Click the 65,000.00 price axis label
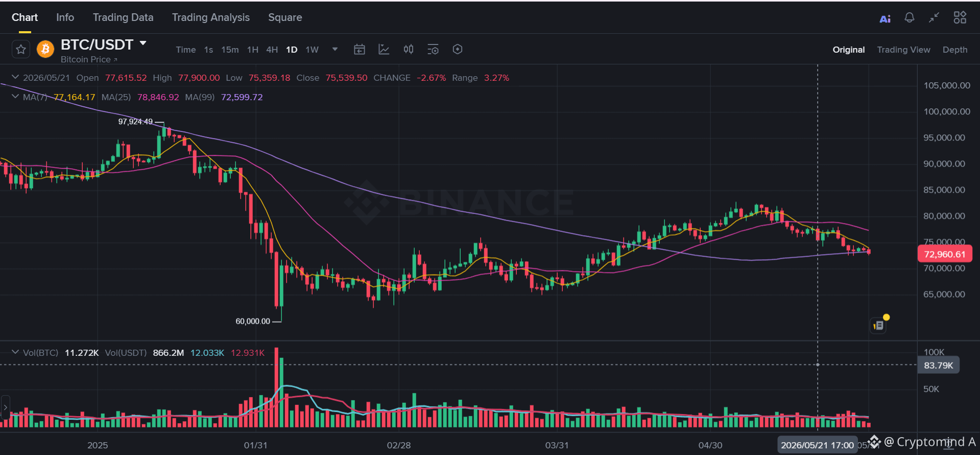This screenshot has height=455, width=980. (944, 294)
